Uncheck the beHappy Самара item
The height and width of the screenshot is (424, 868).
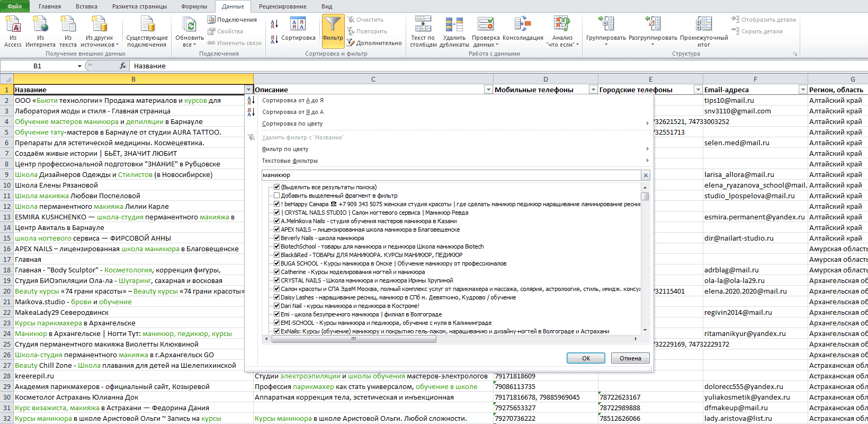[276, 204]
